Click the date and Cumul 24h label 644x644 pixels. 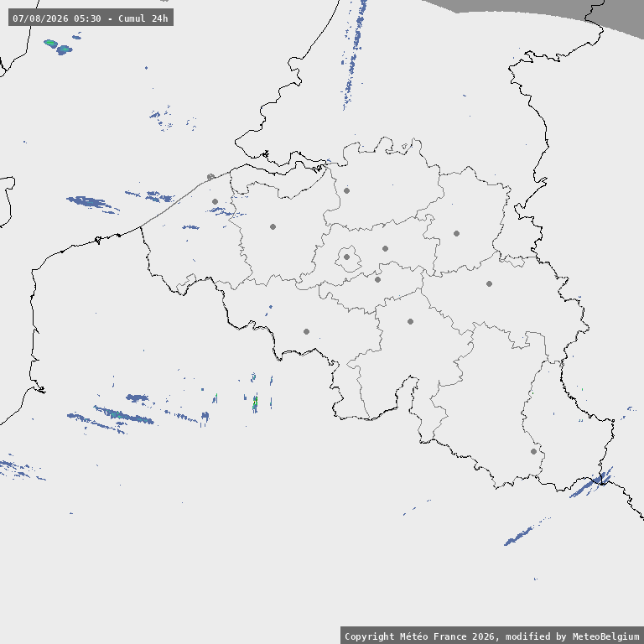(91, 18)
